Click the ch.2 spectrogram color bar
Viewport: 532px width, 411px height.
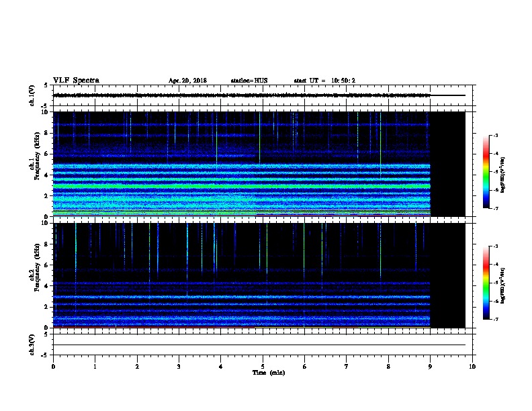[486, 283]
